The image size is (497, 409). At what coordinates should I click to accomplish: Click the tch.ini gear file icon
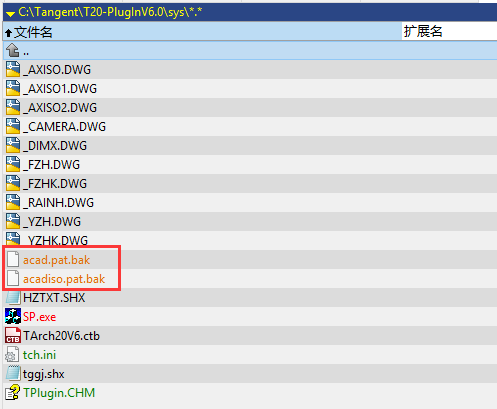(12, 354)
